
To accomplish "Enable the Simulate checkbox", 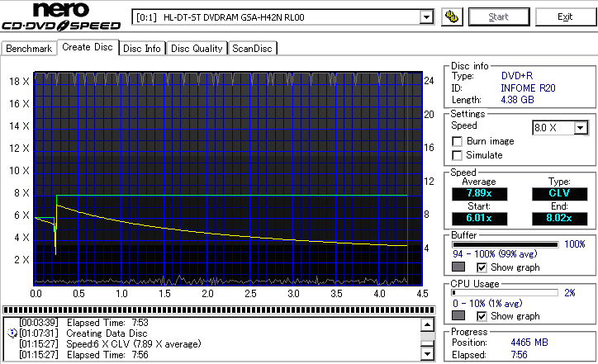I will coord(458,155).
